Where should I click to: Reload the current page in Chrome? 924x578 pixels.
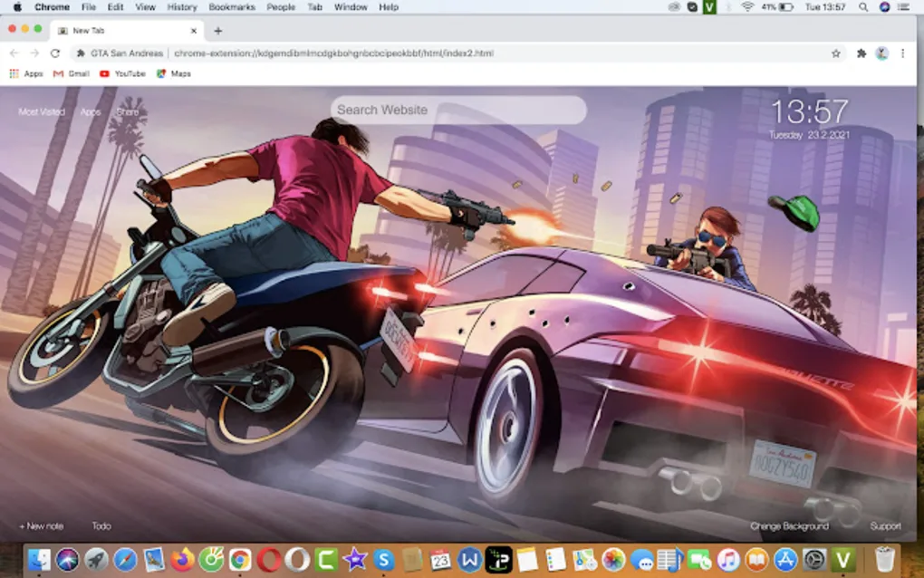(x=57, y=53)
